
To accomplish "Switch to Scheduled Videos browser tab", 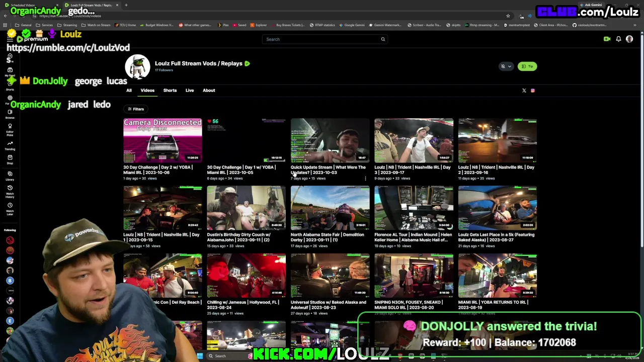I will coord(31,5).
